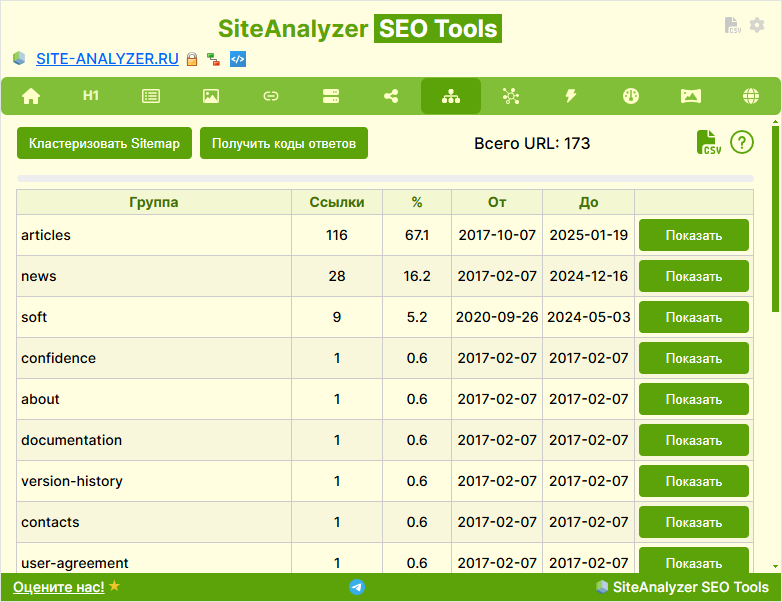Select the sitemap structure tab icon
782x602 pixels.
tap(451, 96)
